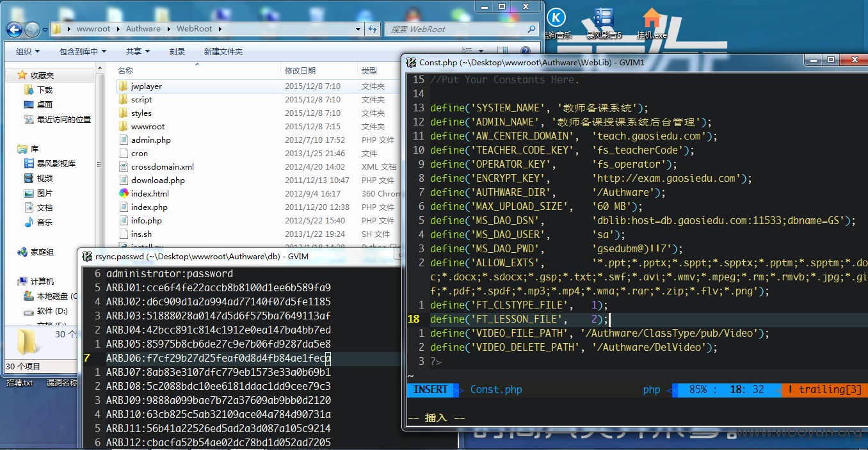Expand the address bar history dropdown
Viewport: 868px width, 450px height.
[x=358, y=29]
